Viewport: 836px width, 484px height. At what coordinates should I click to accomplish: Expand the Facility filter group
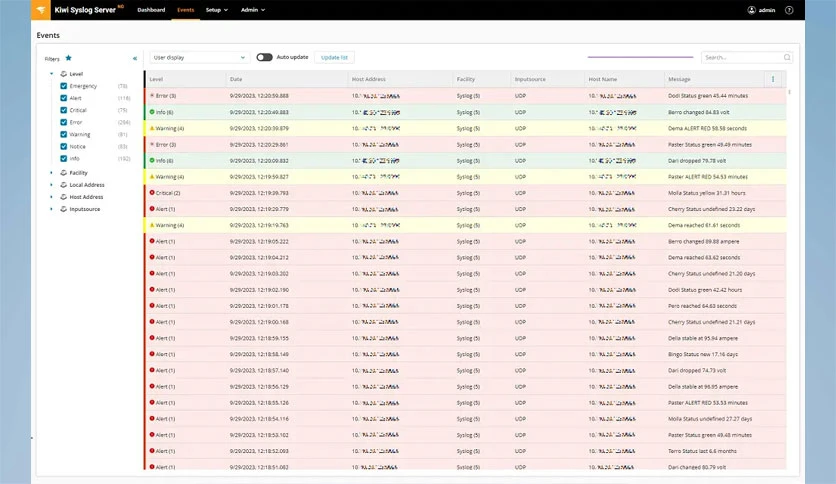(52, 172)
